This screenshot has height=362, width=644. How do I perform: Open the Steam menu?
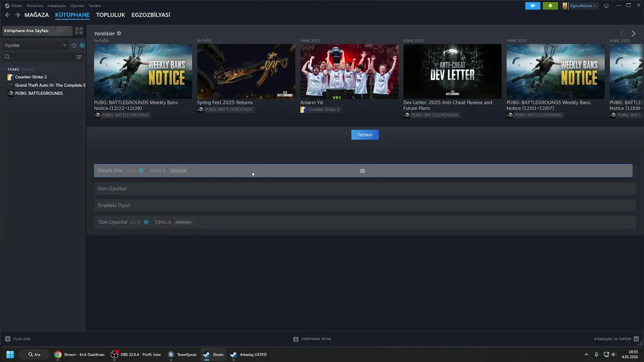click(17, 6)
